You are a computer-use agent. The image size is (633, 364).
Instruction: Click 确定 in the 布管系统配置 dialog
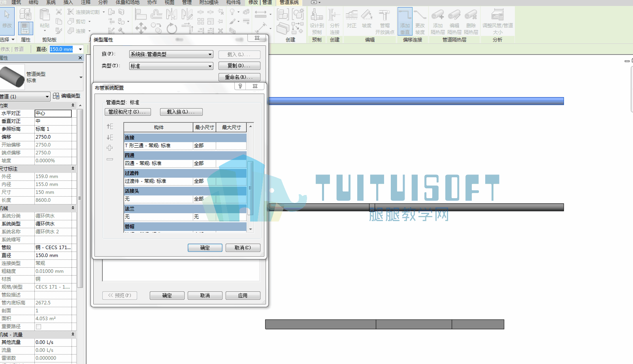[x=205, y=248]
